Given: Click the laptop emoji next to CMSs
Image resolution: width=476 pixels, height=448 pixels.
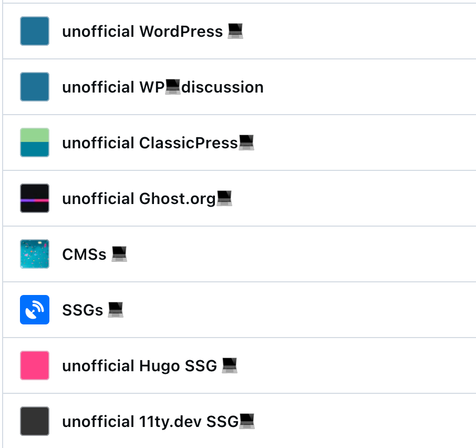Looking at the screenshot, I should pos(119,254).
